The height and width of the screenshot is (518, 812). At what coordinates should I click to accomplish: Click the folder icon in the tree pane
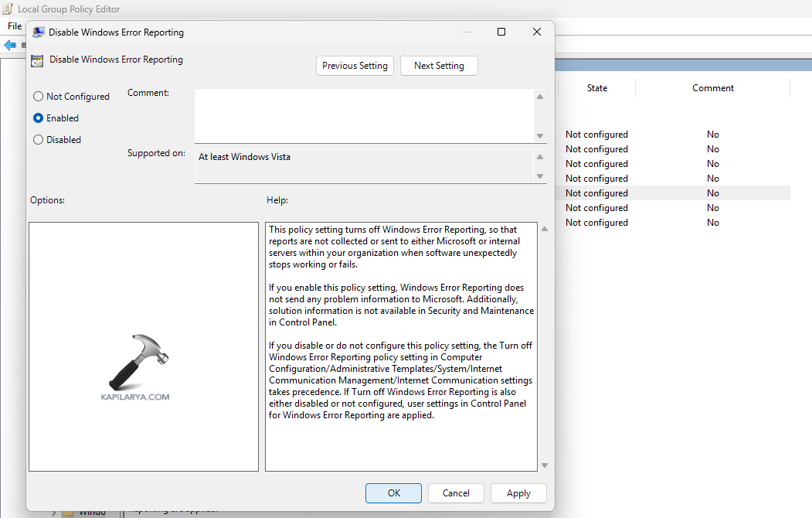point(68,513)
